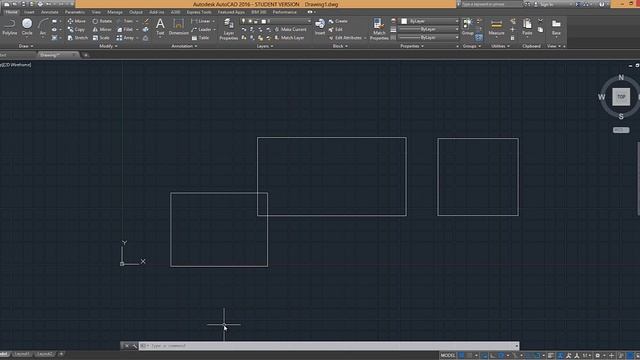Select the Arc tool

point(42,27)
